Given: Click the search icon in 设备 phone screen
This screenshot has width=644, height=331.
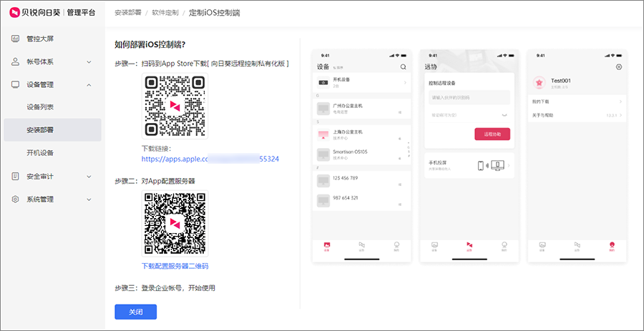Looking at the screenshot, I should [x=404, y=67].
